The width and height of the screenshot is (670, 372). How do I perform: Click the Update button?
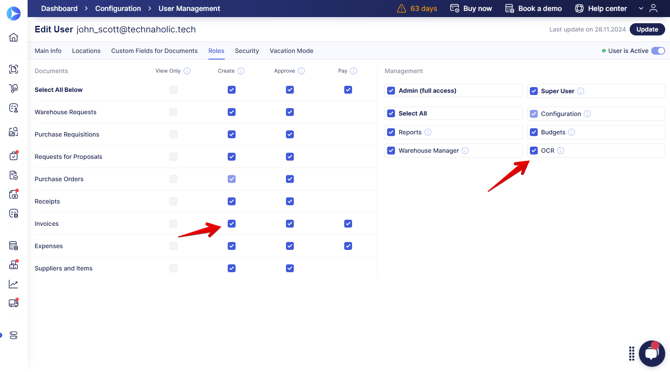coord(647,29)
